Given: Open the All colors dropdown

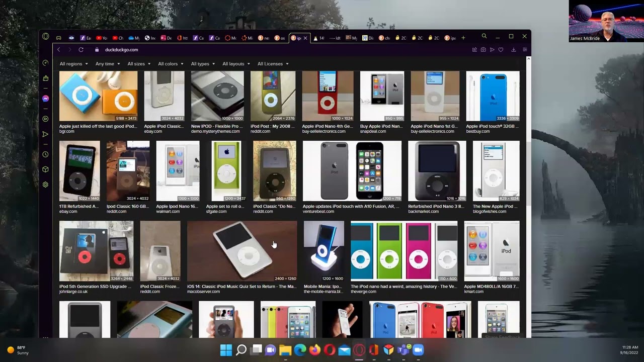Looking at the screenshot, I should [x=171, y=64].
